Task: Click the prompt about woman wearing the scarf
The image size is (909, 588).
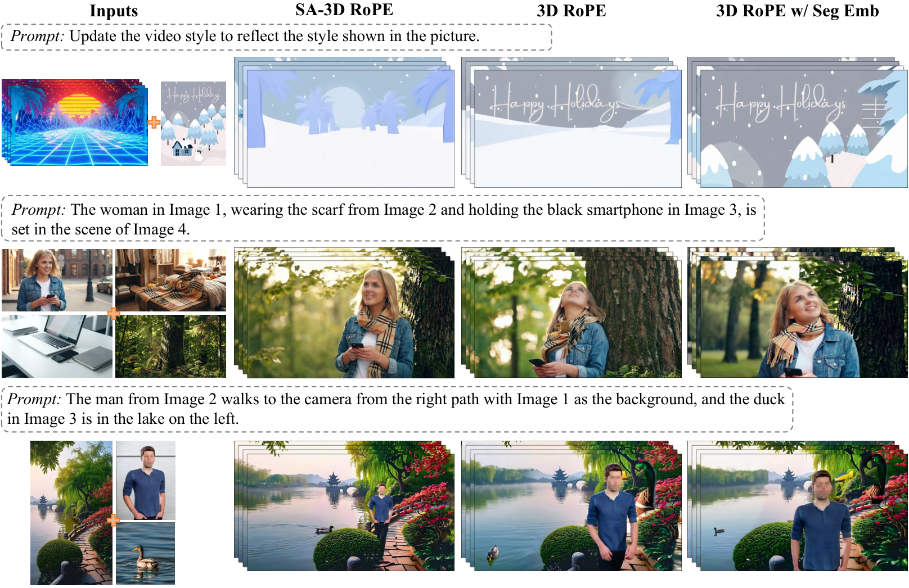Action: pos(383,219)
